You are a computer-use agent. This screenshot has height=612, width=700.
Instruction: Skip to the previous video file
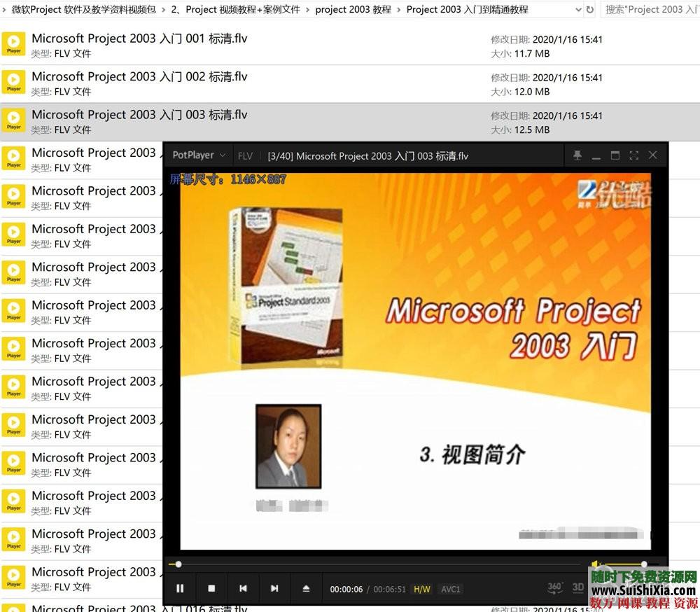coord(243,589)
